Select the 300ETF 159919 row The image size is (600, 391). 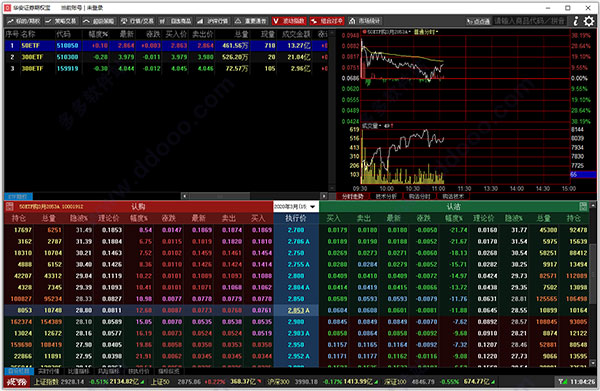point(166,68)
